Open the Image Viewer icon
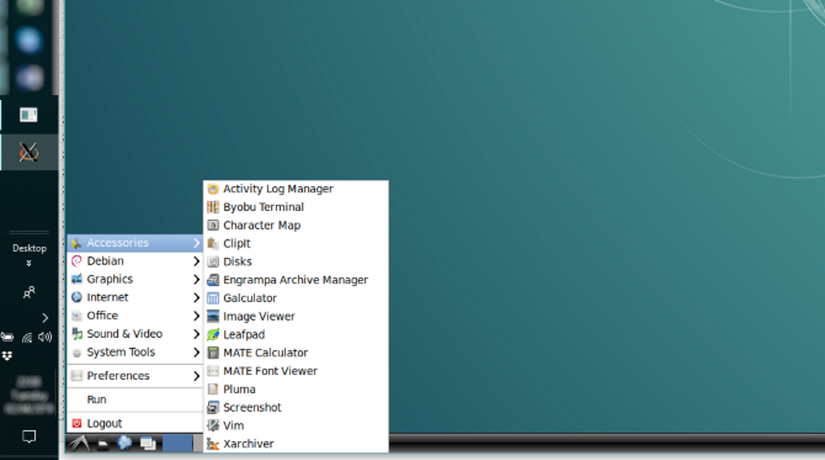Viewport: 825px width, 460px height. click(x=213, y=316)
